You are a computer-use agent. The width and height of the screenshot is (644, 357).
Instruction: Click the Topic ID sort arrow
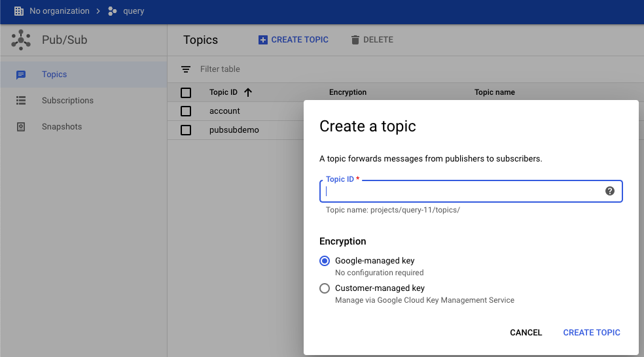tap(248, 92)
